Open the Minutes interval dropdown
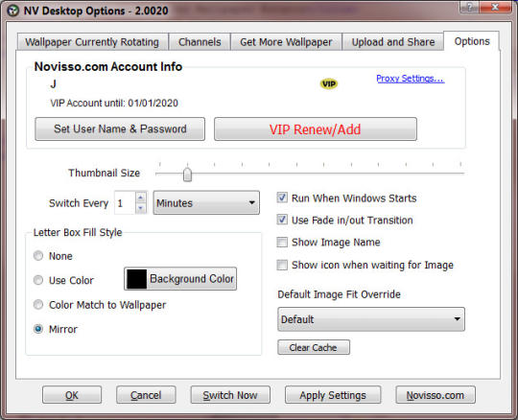 (x=206, y=202)
